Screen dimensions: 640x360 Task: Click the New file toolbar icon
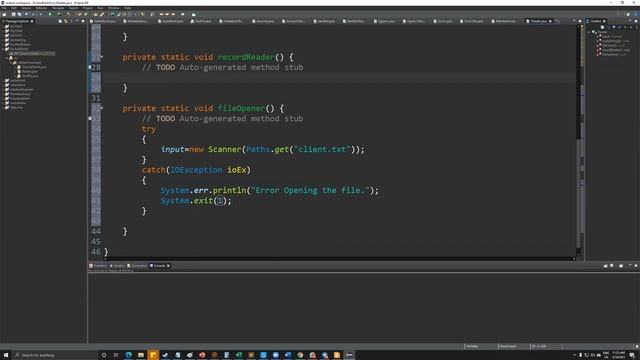[4, 14]
